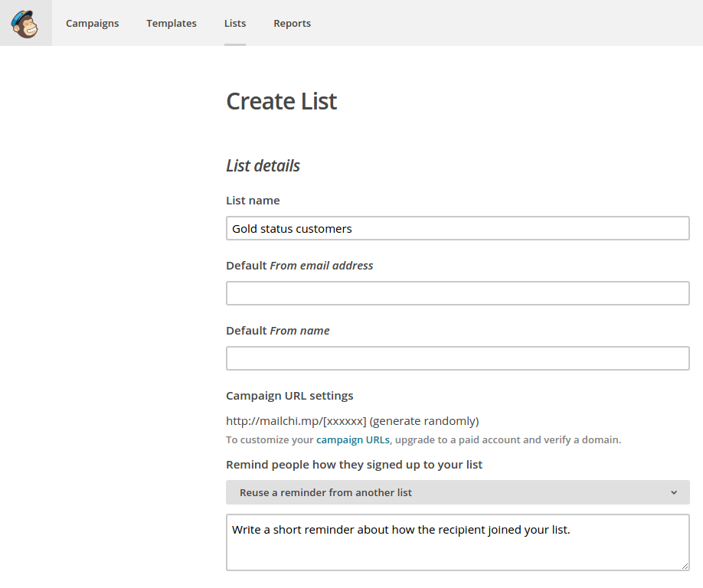703x588 pixels.
Task: Click the Remind people how they signed up label
Action: (355, 465)
